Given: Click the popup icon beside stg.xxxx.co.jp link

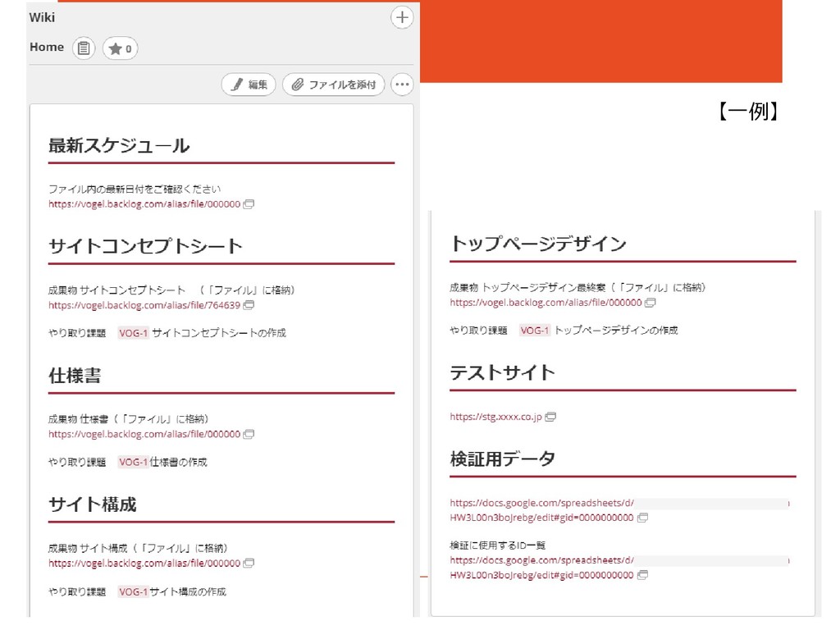Looking at the screenshot, I should pyautogui.click(x=550, y=417).
